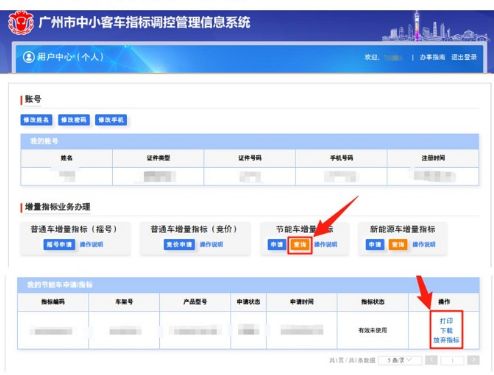Viewport: 494px width, 375px height.
Task: Open 操作说明 under 节能车增量指标
Action: tap(326, 244)
